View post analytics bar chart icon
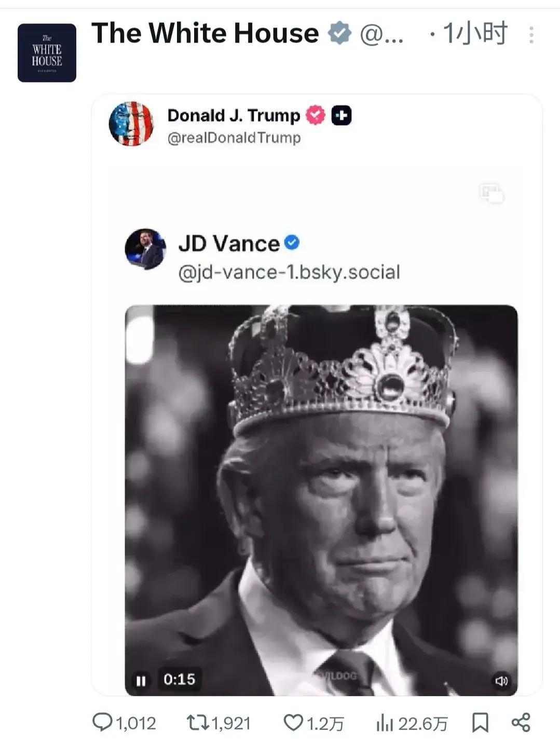 pyautogui.click(x=385, y=723)
